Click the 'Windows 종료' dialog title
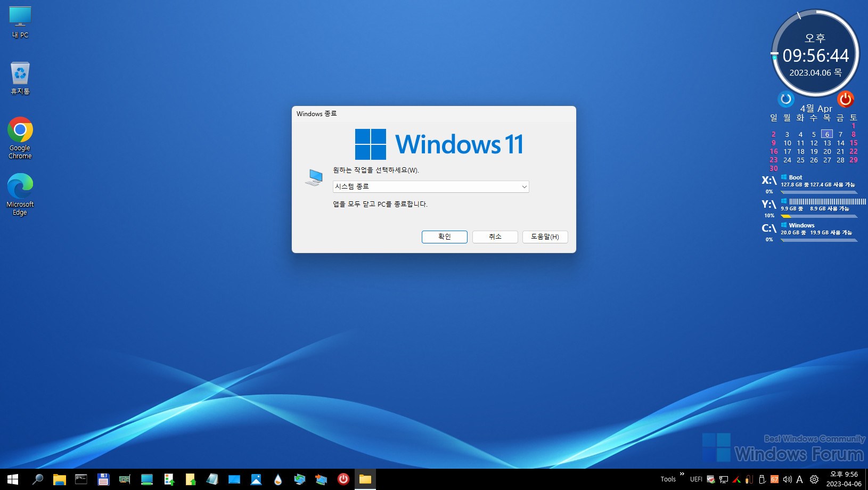The height and width of the screenshot is (490, 868). pos(317,113)
